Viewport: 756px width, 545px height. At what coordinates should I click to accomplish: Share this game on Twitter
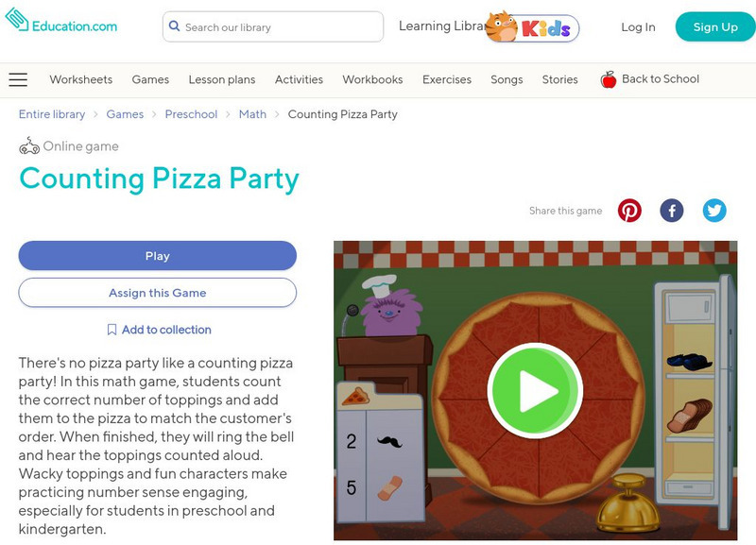pyautogui.click(x=714, y=211)
